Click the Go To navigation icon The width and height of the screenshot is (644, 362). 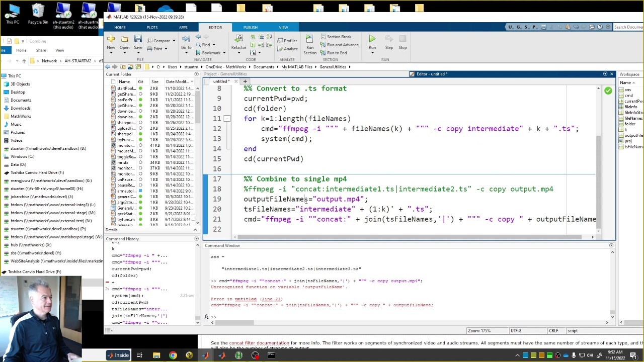(x=186, y=39)
